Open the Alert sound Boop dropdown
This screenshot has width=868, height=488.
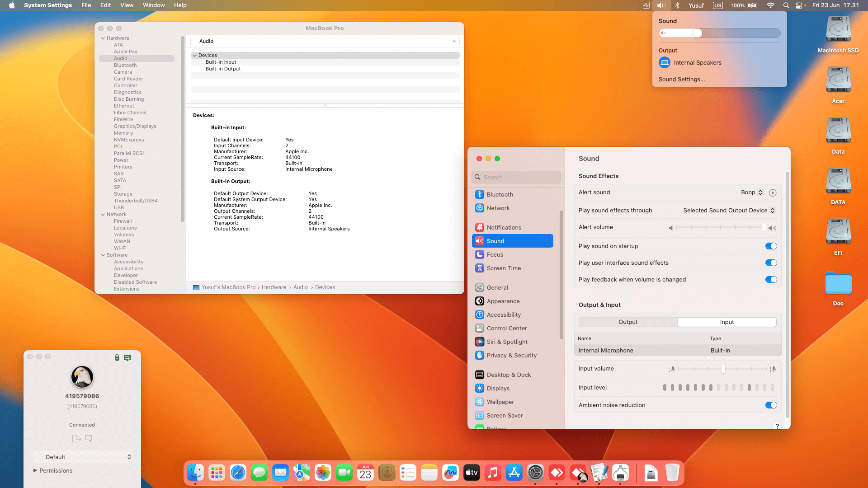pyautogui.click(x=752, y=192)
